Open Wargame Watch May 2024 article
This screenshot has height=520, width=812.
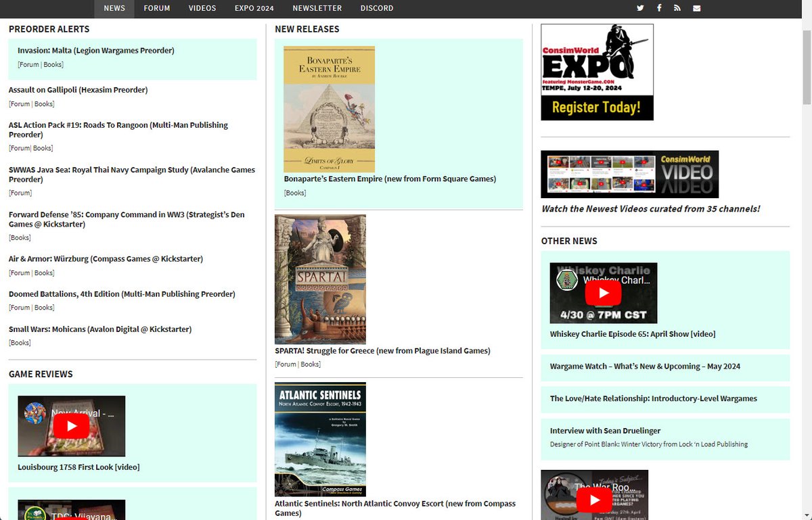(x=645, y=367)
